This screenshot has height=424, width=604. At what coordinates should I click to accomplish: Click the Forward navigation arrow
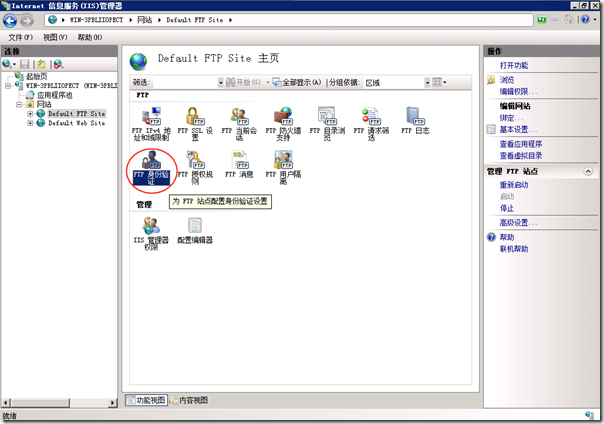tap(27, 20)
